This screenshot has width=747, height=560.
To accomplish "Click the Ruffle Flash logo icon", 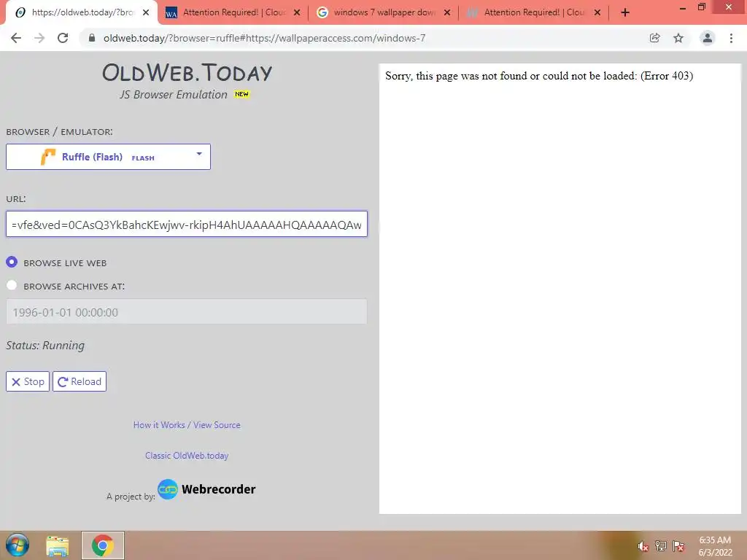I will coord(48,157).
